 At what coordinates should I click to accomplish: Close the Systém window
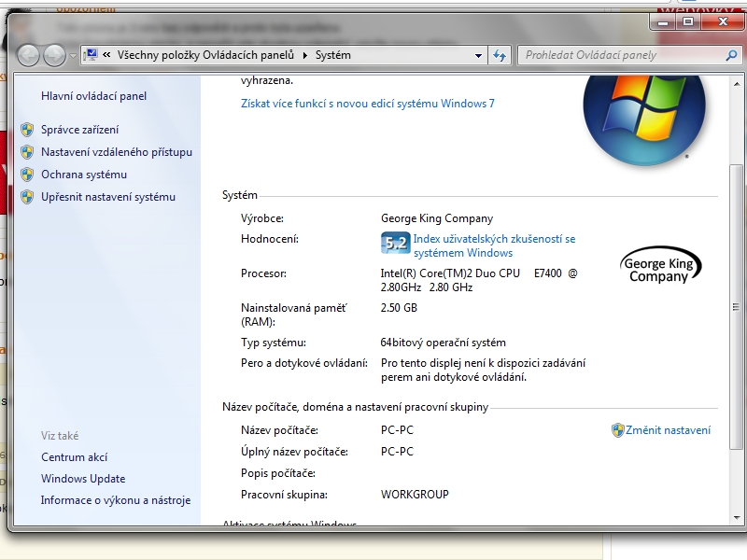[x=723, y=21]
